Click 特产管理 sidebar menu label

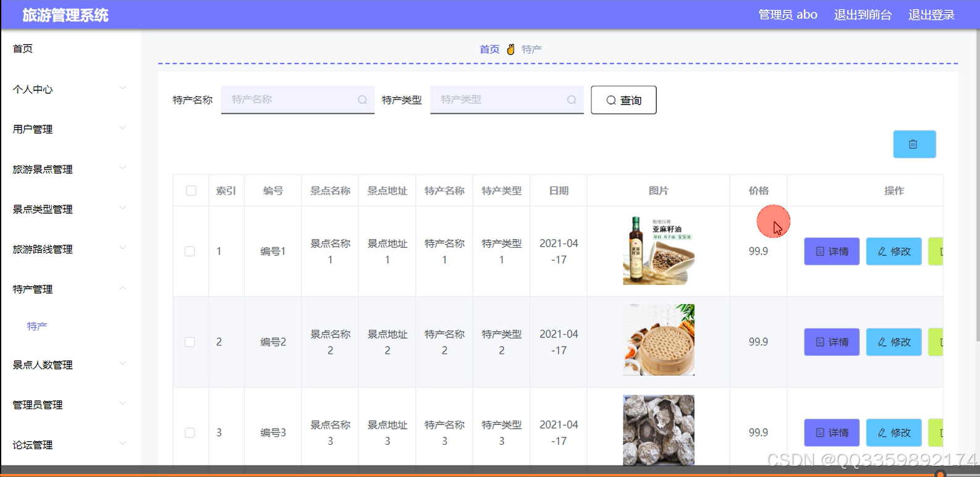coord(33,289)
